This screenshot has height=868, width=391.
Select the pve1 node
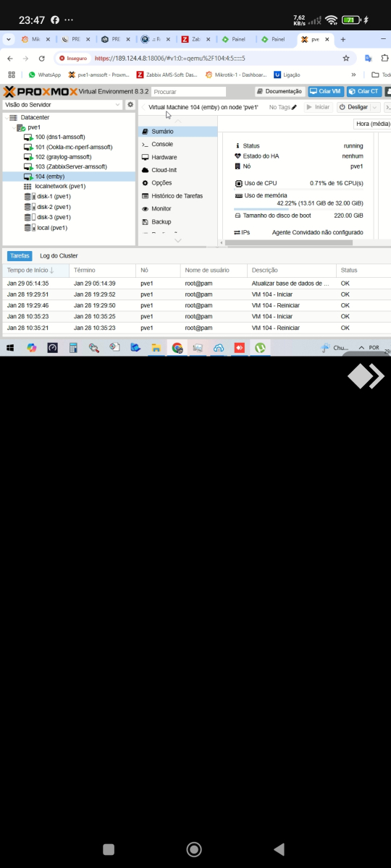coord(69,127)
